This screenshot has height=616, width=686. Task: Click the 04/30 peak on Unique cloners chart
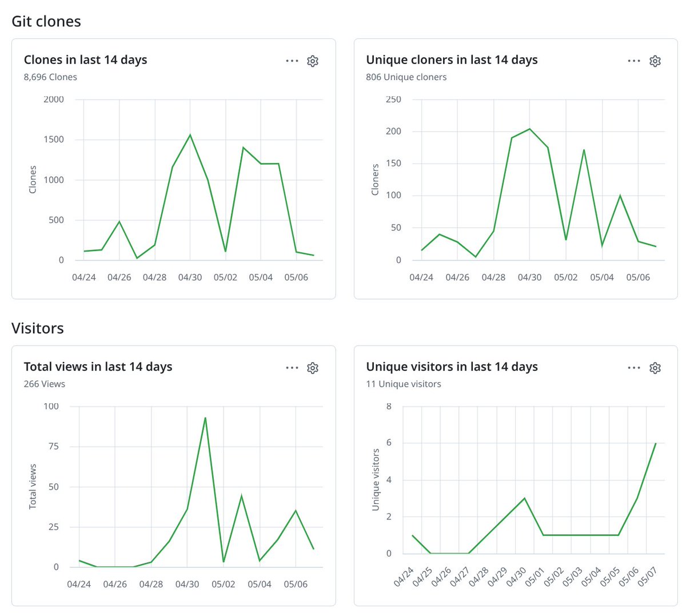530,129
